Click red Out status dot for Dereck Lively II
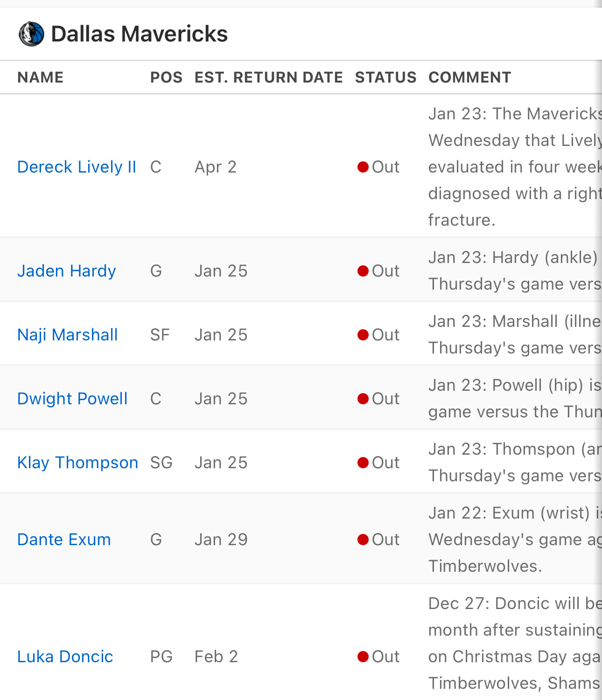The height and width of the screenshot is (700, 602). point(363,167)
